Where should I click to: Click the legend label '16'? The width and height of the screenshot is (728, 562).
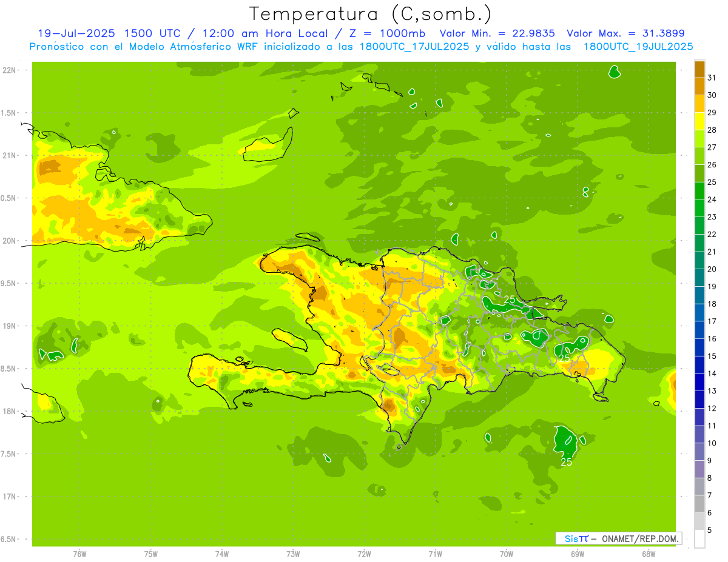click(712, 339)
